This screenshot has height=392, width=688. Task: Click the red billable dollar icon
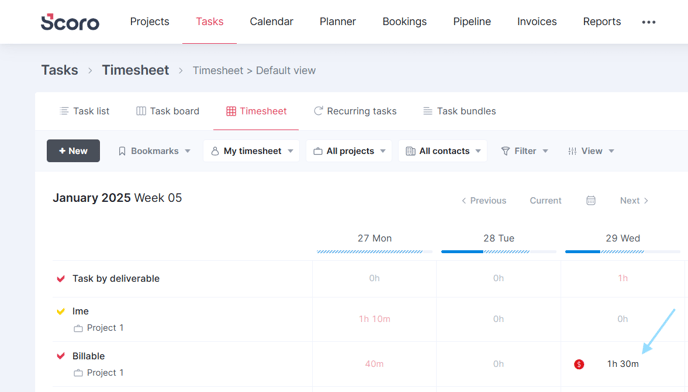tap(579, 364)
